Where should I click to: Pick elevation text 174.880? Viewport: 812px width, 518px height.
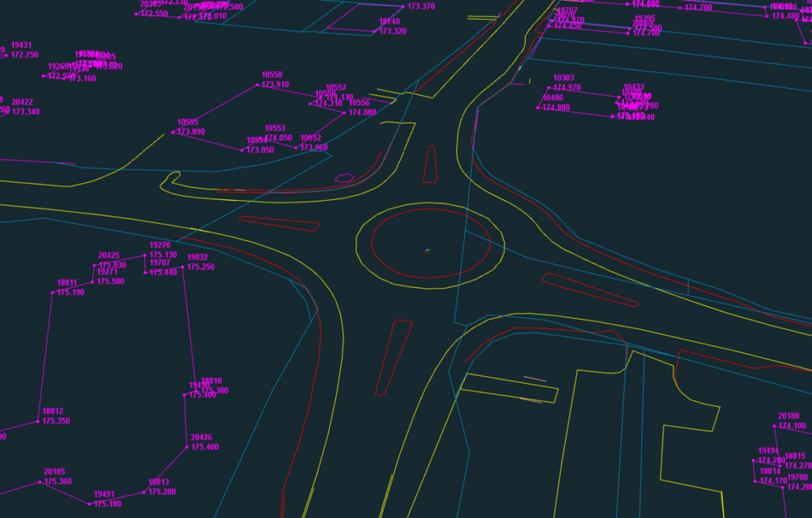(557, 108)
